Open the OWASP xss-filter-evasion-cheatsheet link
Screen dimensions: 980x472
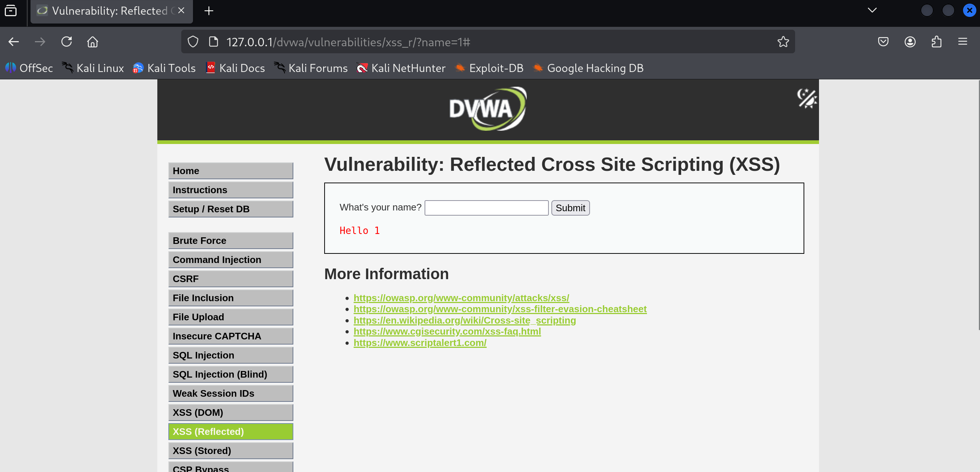[x=500, y=309]
